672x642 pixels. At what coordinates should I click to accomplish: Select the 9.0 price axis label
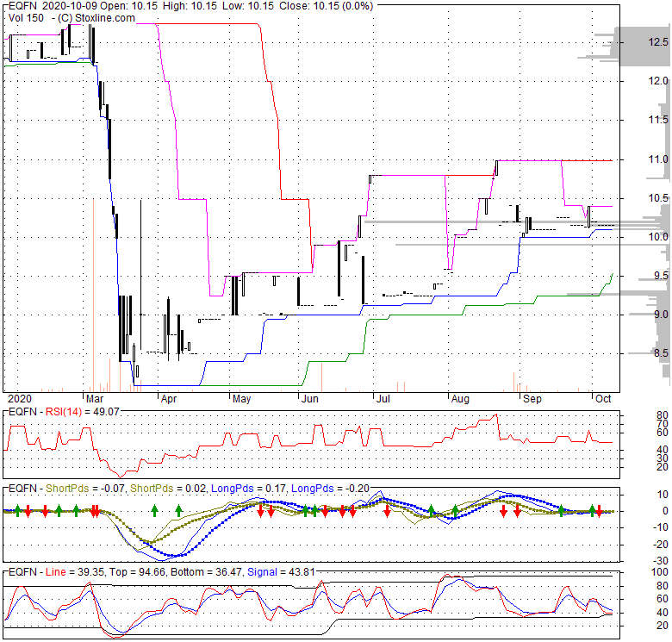(x=661, y=315)
